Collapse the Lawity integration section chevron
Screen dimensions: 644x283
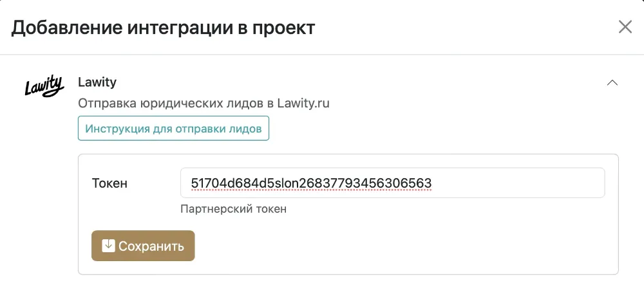(612, 83)
